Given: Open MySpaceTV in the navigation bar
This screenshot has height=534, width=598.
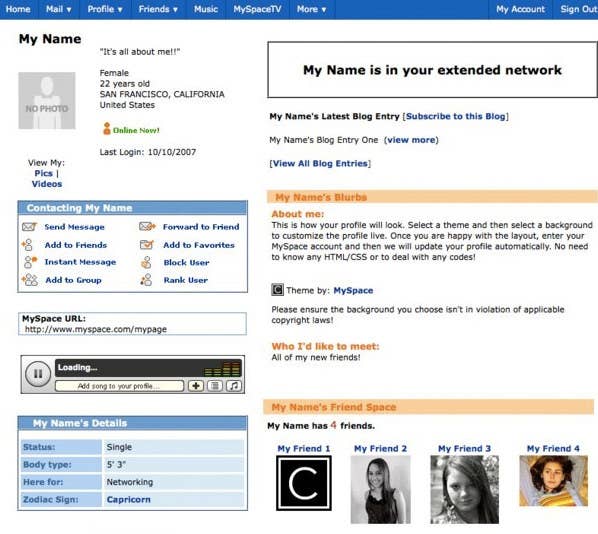Looking at the screenshot, I should (257, 9).
